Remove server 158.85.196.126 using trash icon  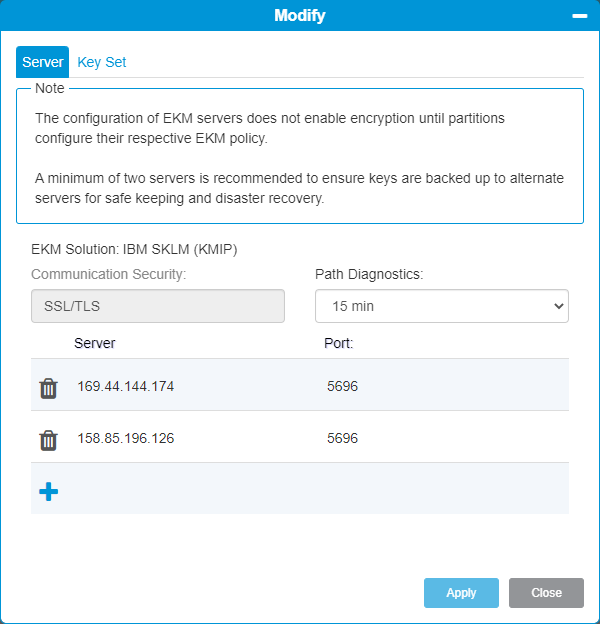pyautogui.click(x=48, y=440)
